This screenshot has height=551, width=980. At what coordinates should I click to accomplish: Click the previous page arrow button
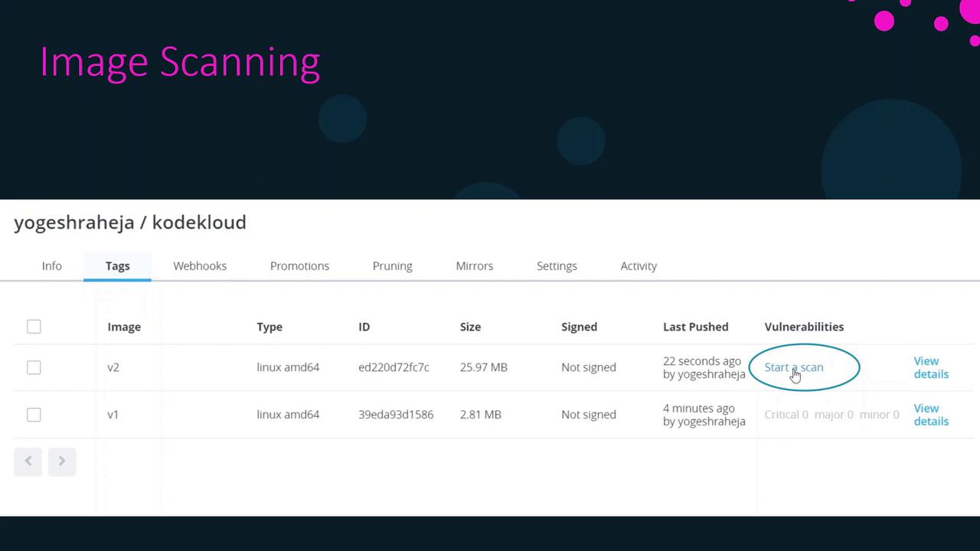28,461
